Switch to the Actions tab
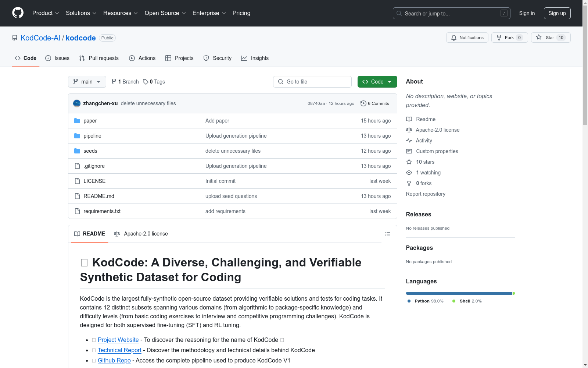Viewport: 588px width, 368px height. point(142,58)
